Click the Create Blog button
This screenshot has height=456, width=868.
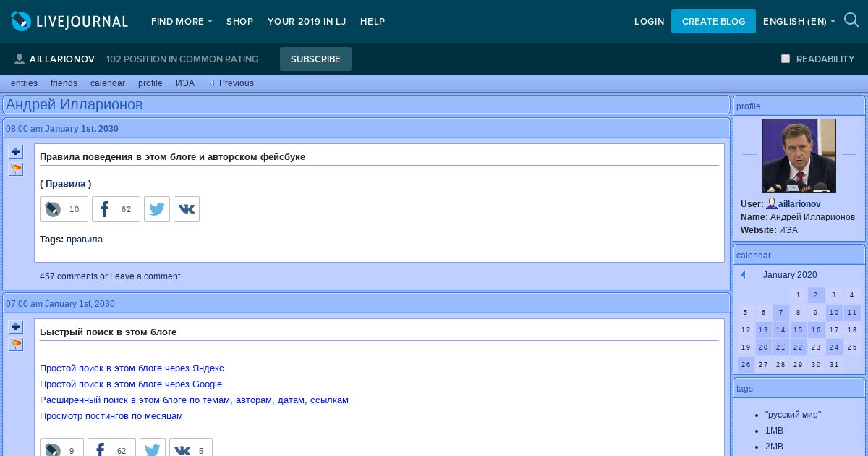[713, 22]
